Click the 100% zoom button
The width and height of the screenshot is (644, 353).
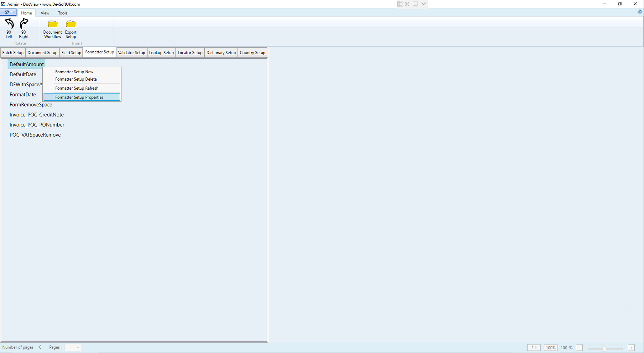pos(550,347)
